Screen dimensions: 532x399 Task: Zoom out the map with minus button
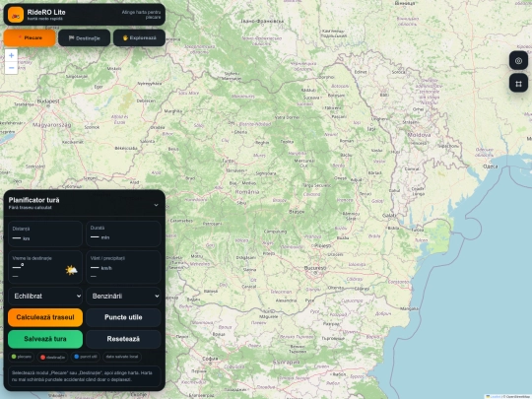coord(11,68)
